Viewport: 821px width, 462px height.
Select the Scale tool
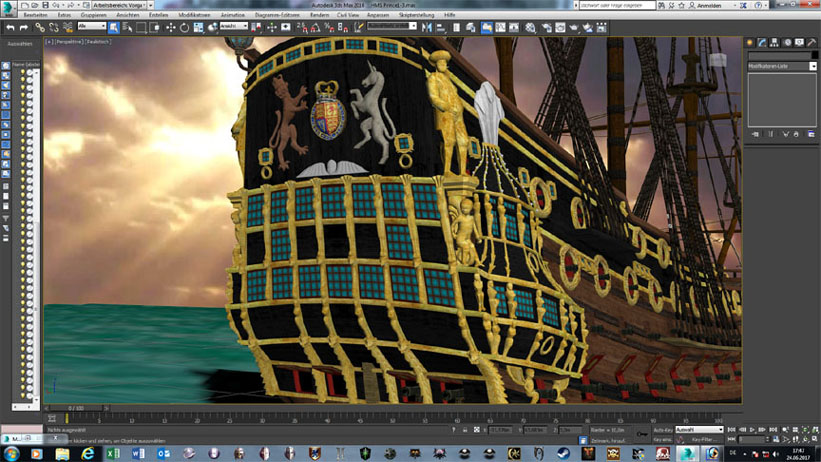(x=198, y=27)
